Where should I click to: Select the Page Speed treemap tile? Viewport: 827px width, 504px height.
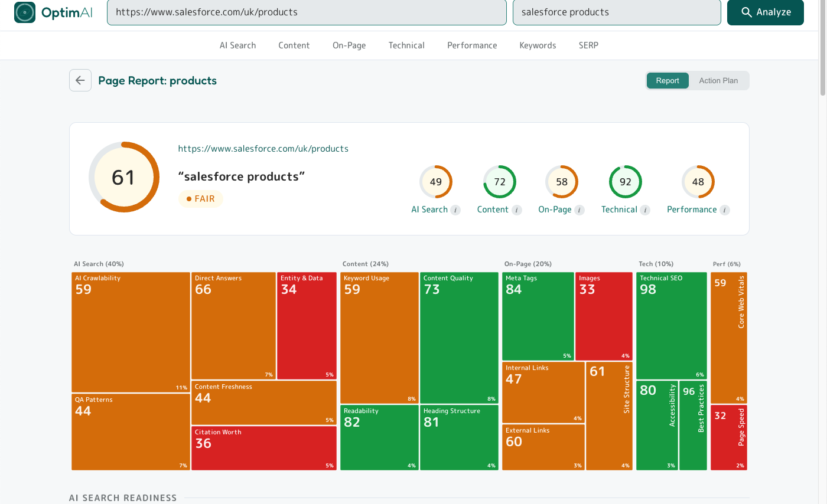(729, 437)
